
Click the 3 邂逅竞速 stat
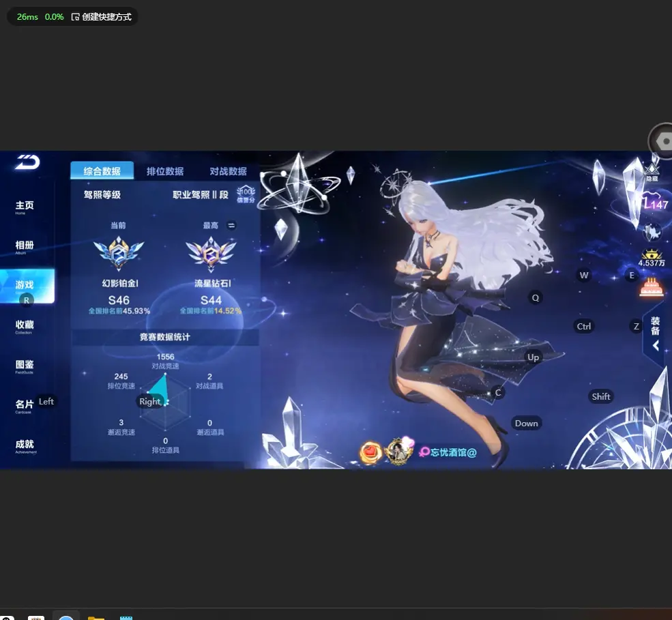click(x=121, y=427)
